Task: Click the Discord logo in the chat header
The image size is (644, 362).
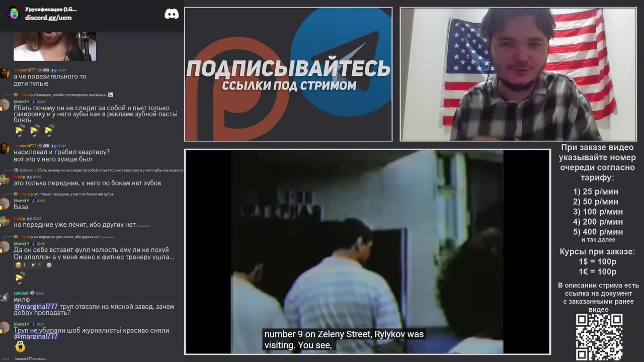Action: coord(172,14)
